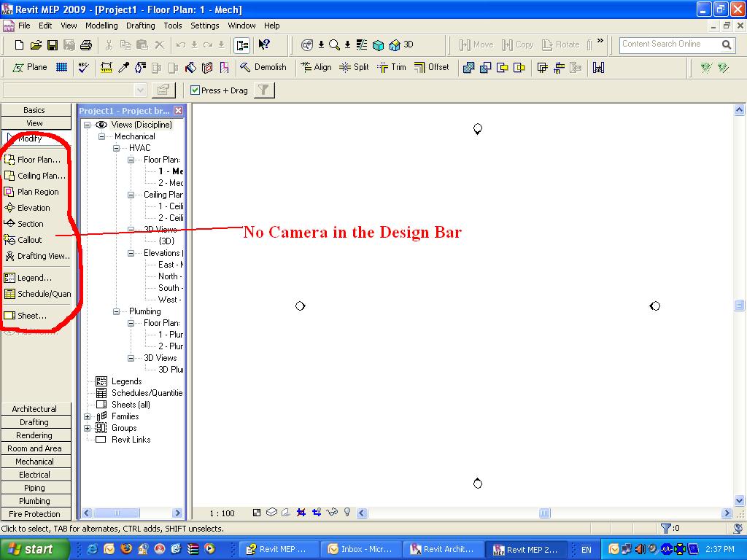
Task: Switch to the Mechanical design bar tab
Action: tap(35, 462)
